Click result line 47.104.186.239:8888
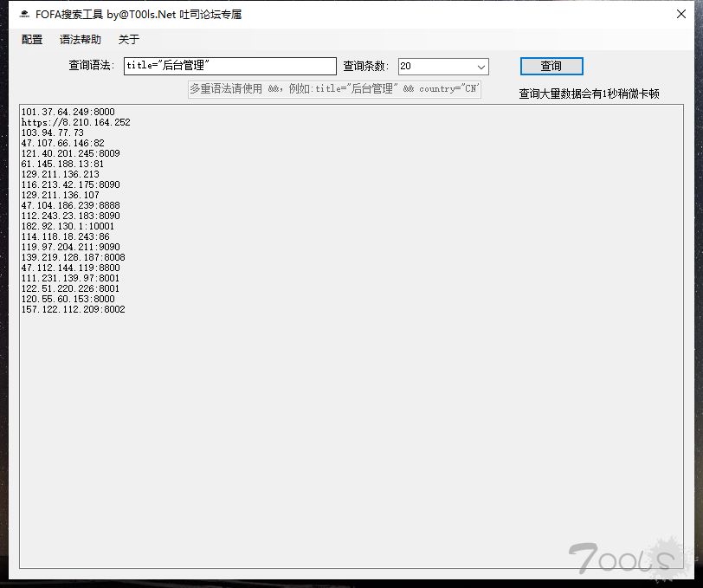 click(70, 205)
